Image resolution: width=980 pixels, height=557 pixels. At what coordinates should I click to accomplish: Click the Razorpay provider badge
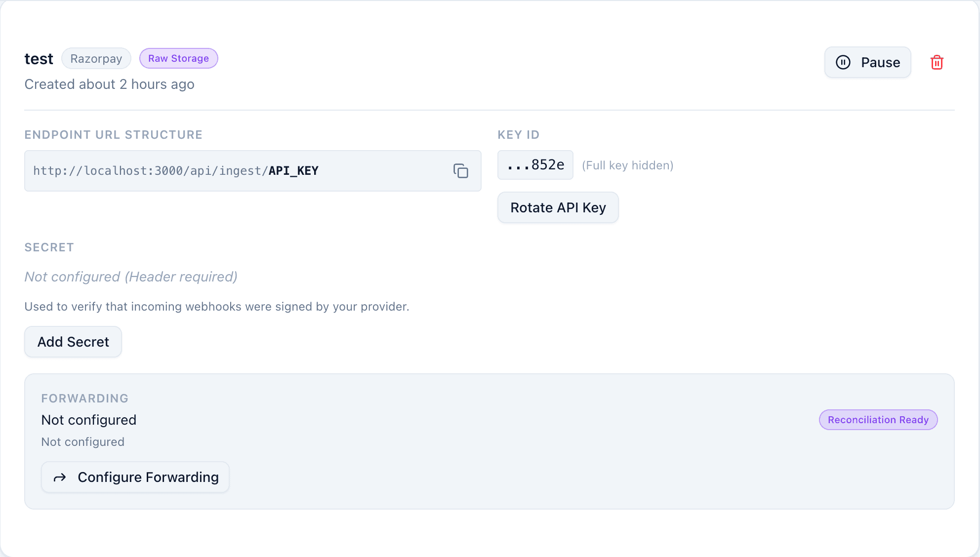click(96, 59)
